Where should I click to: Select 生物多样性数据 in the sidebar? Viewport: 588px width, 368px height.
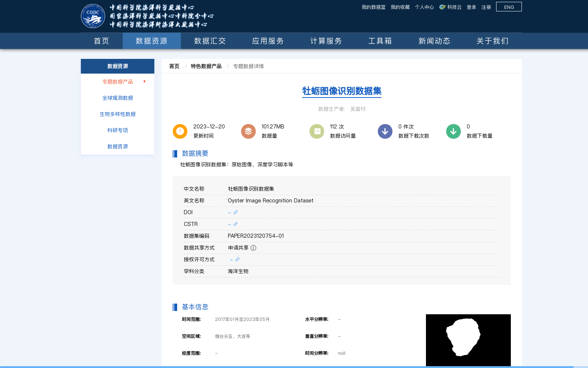tap(118, 114)
